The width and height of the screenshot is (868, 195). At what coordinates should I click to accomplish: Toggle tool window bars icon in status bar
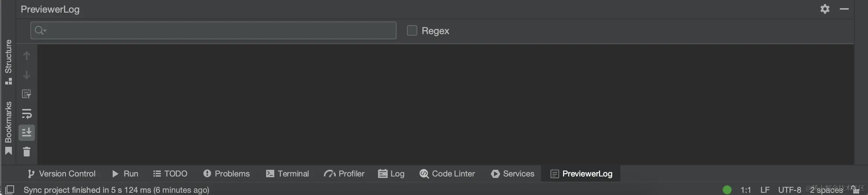pyautogui.click(x=10, y=190)
